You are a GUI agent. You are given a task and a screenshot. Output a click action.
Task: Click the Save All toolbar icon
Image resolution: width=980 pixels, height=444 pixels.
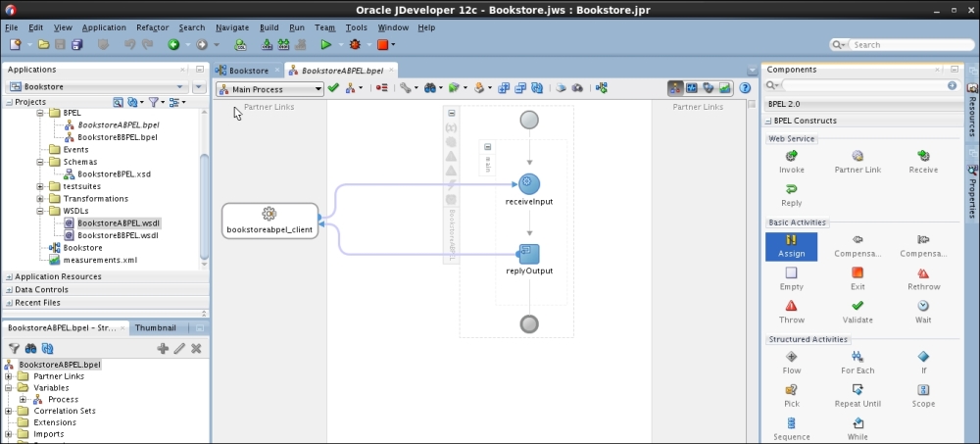(76, 44)
